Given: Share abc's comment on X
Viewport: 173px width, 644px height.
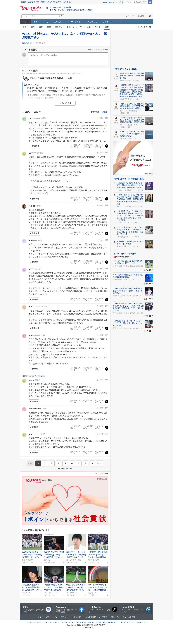Looking at the screenshot, I should (x=106, y=453).
